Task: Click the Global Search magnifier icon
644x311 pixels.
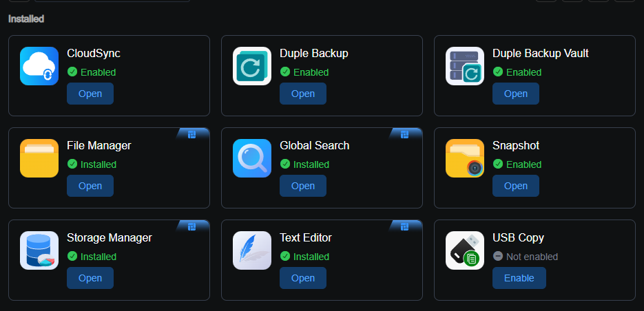Action: [252, 158]
